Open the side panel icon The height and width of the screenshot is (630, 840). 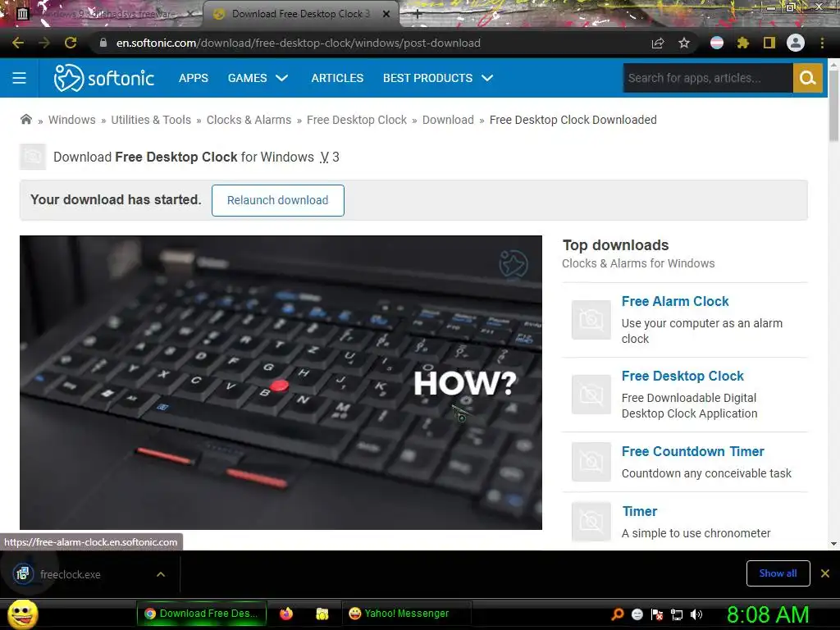[x=769, y=43]
